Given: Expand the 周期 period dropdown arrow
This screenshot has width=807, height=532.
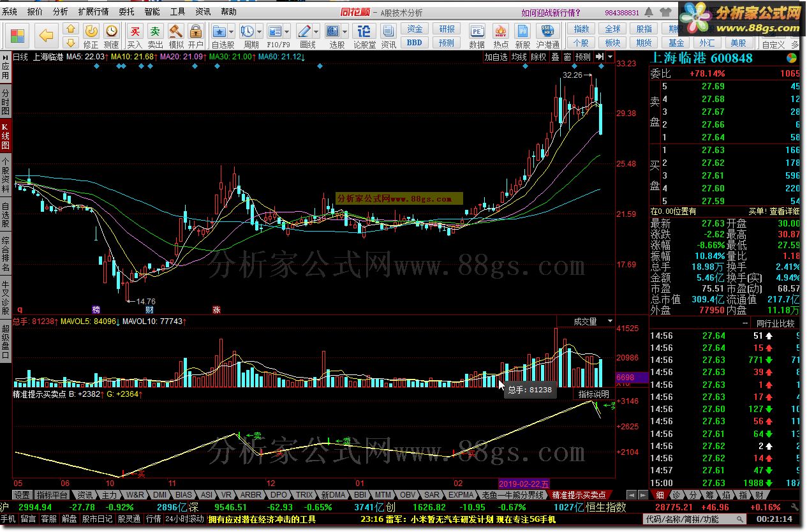Looking at the screenshot, I should point(259,31).
